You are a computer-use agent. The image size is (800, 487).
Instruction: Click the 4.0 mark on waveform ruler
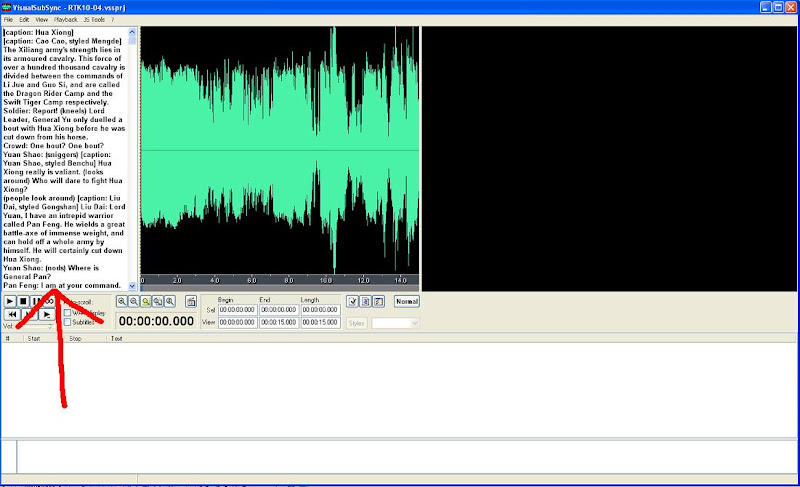[215, 280]
